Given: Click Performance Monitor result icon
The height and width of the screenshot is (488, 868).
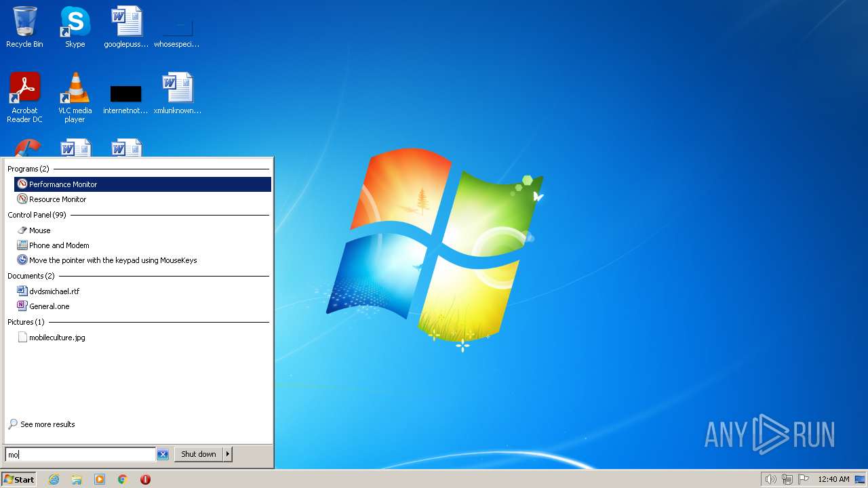Looking at the screenshot, I should [x=22, y=184].
